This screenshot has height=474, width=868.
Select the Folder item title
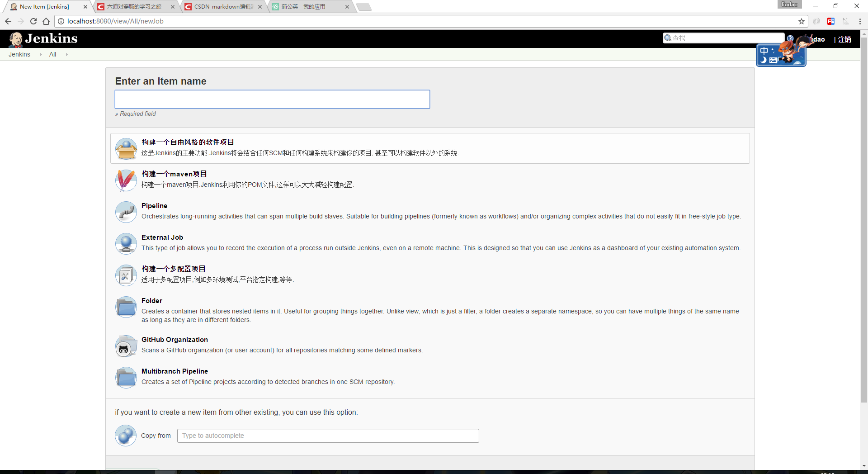pos(152,300)
